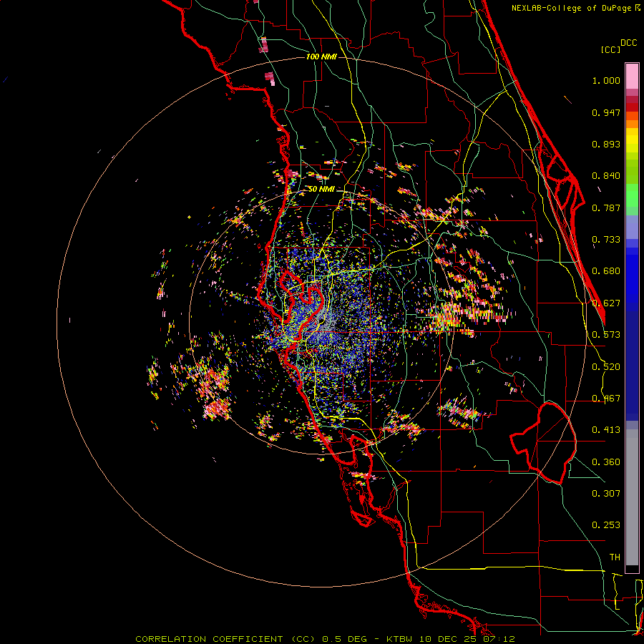Image resolution: width=644 pixels, height=644 pixels.
Task: Select the 0.467 legend value
Action: point(606,399)
